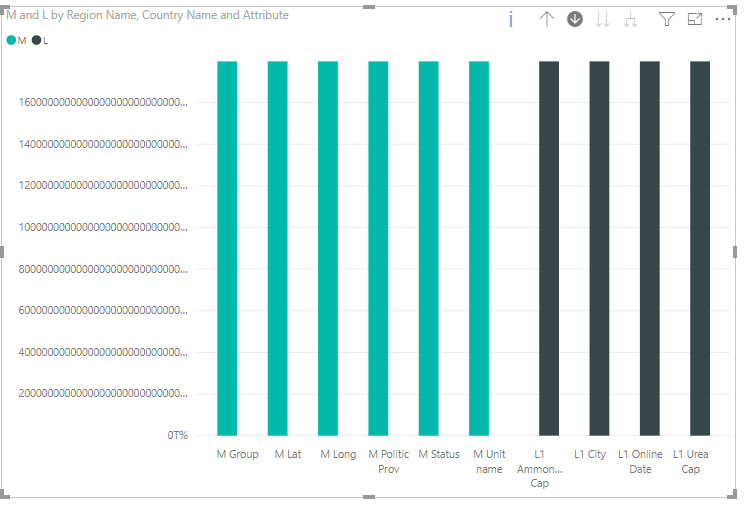Open Focus mode icon
Viewport: 745px width, 507px height.
coord(695,19)
